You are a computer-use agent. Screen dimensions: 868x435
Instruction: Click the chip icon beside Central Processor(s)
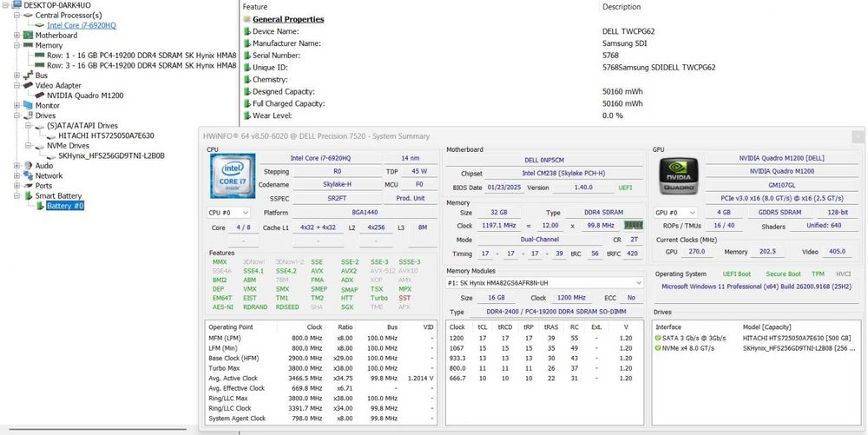click(29, 16)
